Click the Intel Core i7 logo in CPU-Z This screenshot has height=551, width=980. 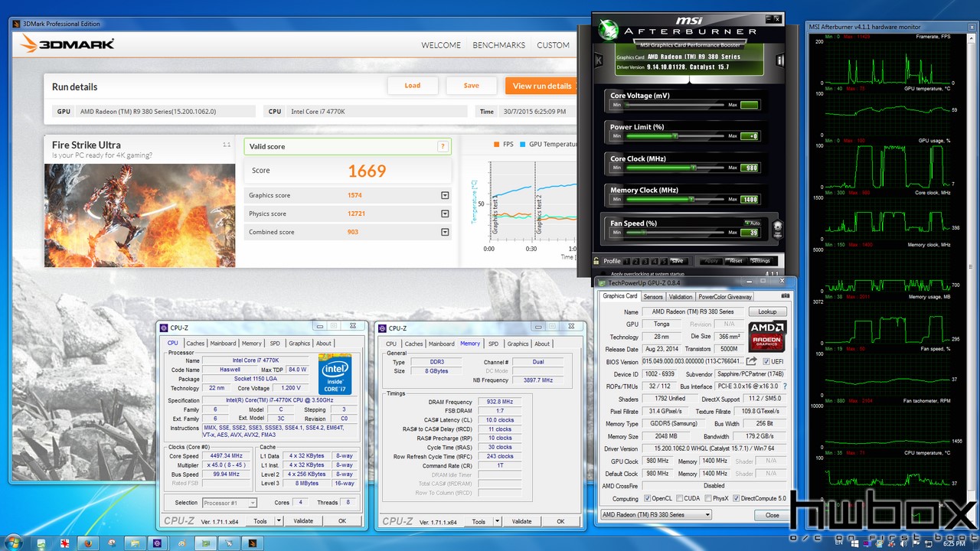click(x=335, y=373)
